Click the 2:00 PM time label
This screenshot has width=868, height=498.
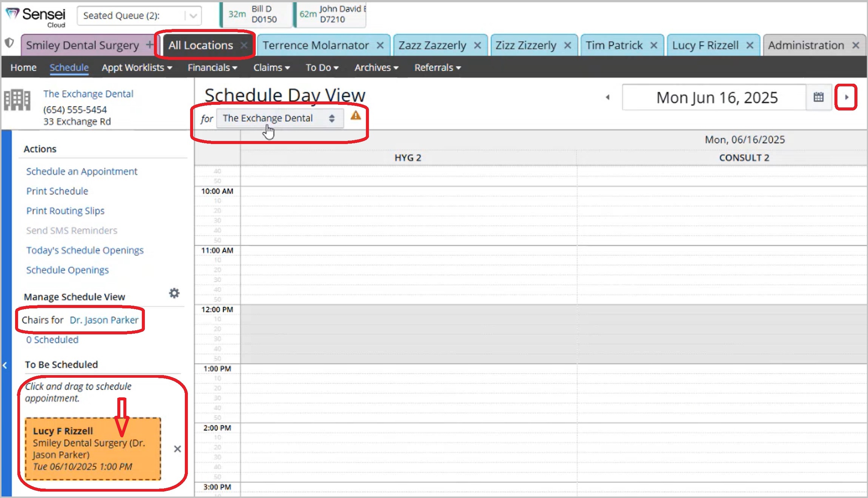point(217,428)
